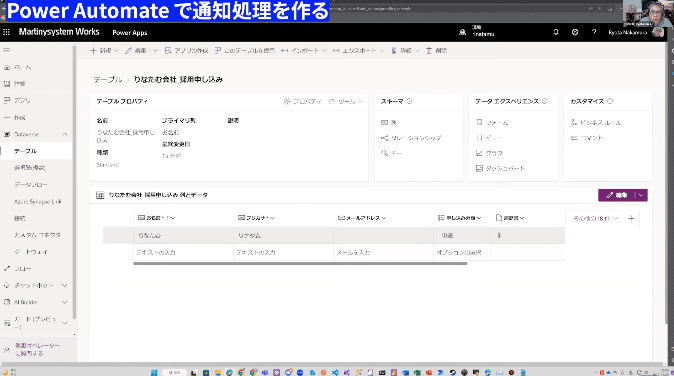Click the info icon next to スキーマ
This screenshot has width=674, height=376.
pos(409,101)
